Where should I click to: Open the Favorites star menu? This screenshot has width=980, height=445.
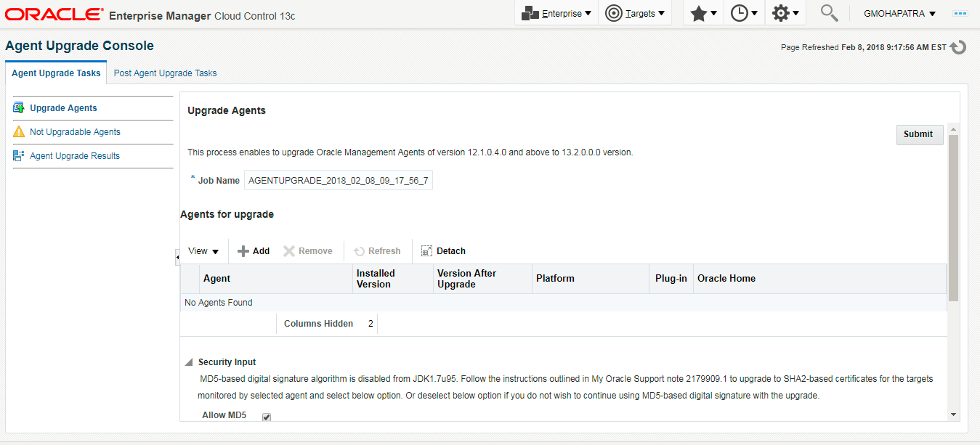(703, 13)
